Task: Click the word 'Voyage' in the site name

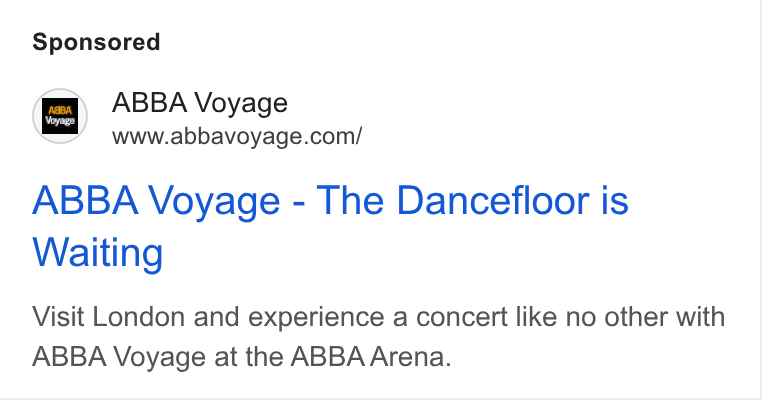Action: click(x=241, y=104)
